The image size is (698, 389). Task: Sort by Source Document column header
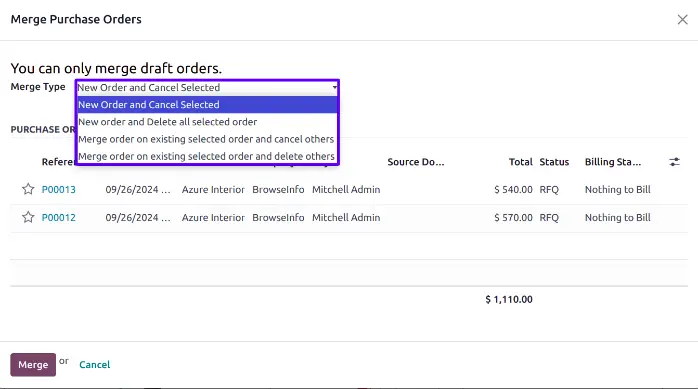[416, 162]
